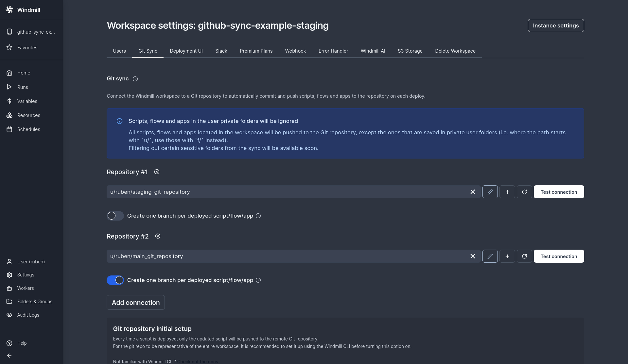
Task: Add a new resource for Repository #1
Action: 507,192
